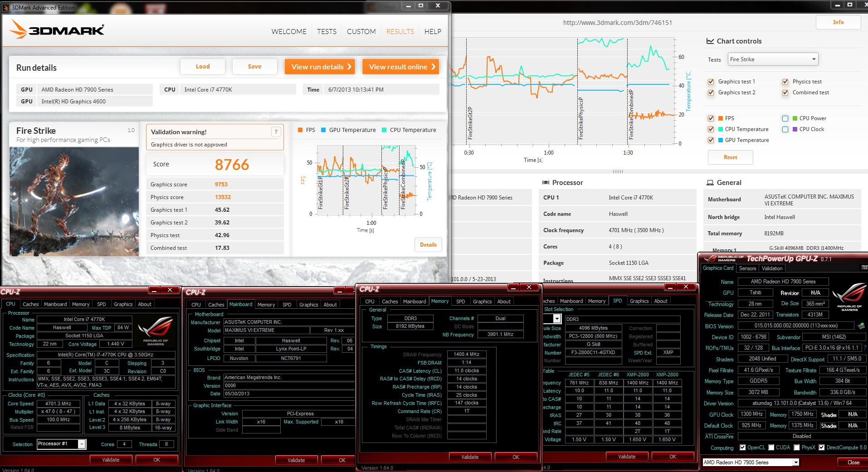Enable the CPU Power chart series
This screenshot has height=472, width=868.
pos(785,118)
